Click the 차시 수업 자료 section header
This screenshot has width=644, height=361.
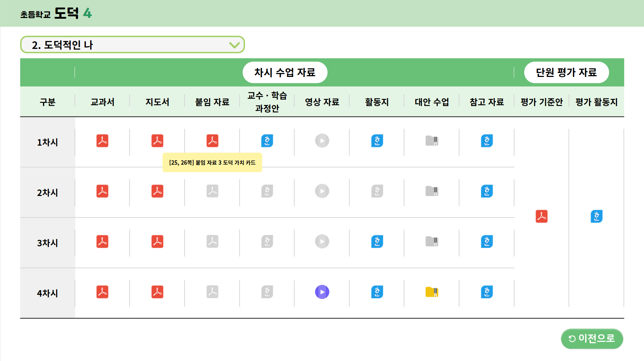point(285,72)
